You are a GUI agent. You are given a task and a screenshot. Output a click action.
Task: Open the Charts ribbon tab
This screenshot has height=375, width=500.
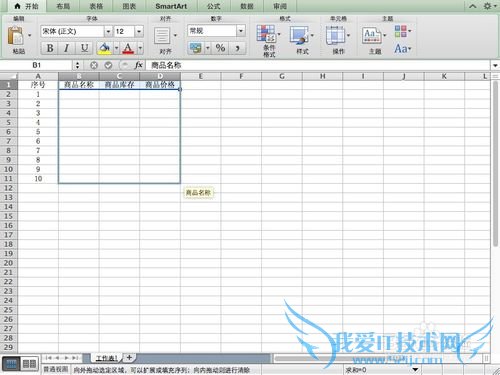tap(129, 6)
